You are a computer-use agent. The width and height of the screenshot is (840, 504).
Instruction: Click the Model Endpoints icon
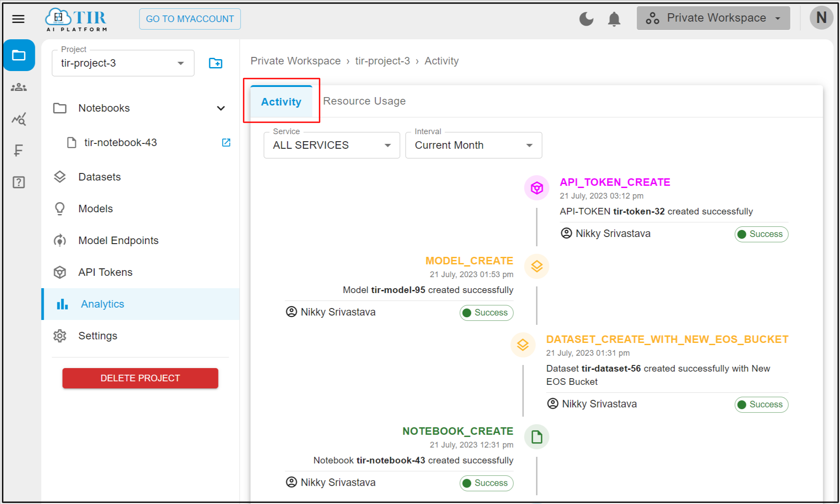pos(60,241)
